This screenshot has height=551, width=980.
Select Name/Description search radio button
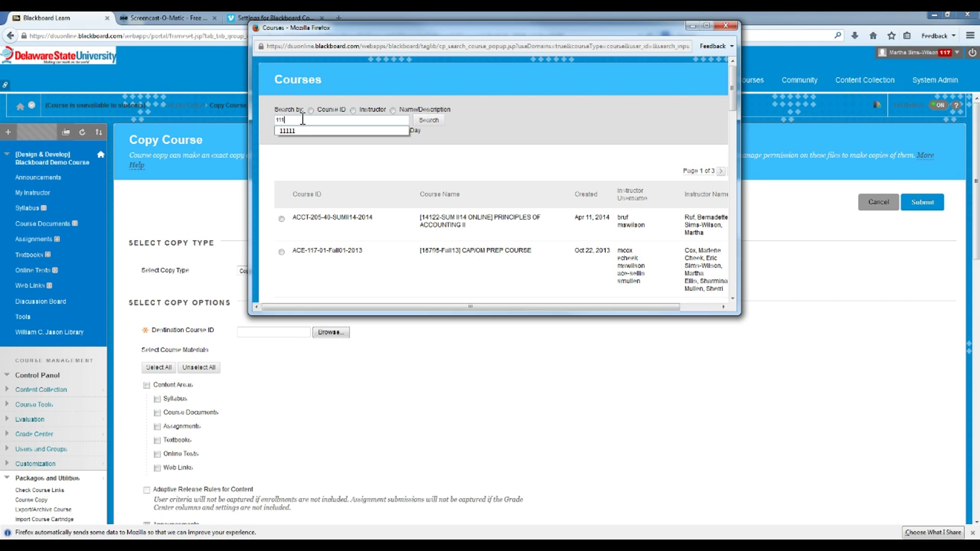(393, 110)
